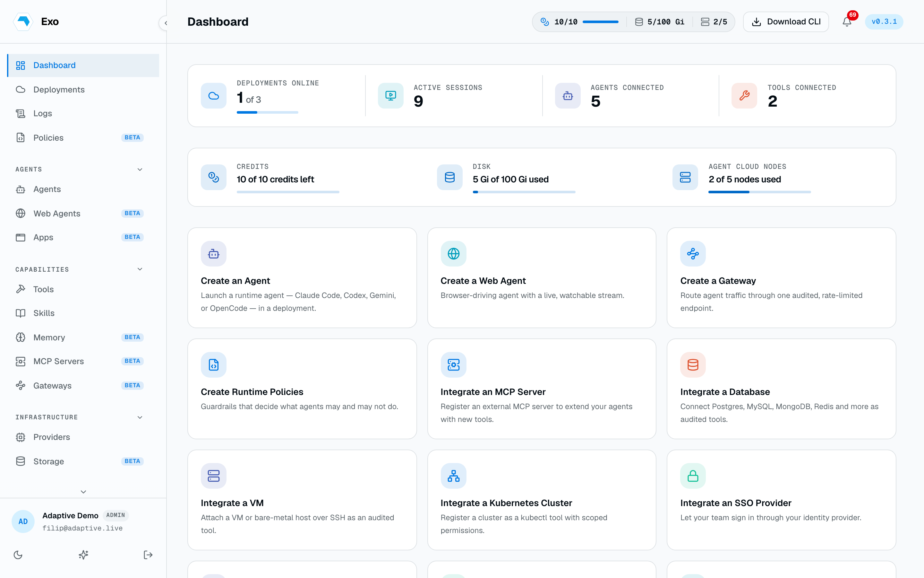Click the Kubernetes Cluster network icon
The image size is (924, 578).
453,476
